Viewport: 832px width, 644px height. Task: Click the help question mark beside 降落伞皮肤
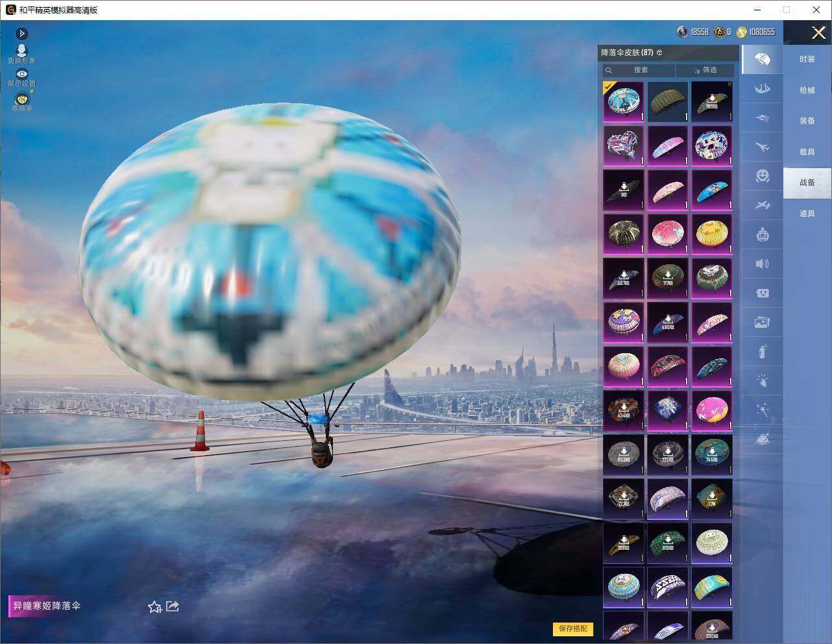(x=659, y=53)
